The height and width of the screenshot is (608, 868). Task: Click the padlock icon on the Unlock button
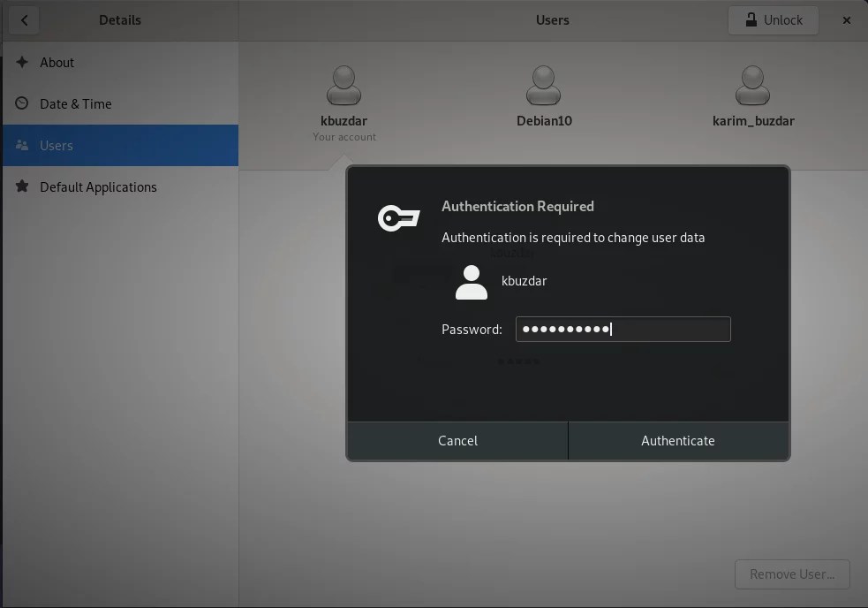pos(751,19)
